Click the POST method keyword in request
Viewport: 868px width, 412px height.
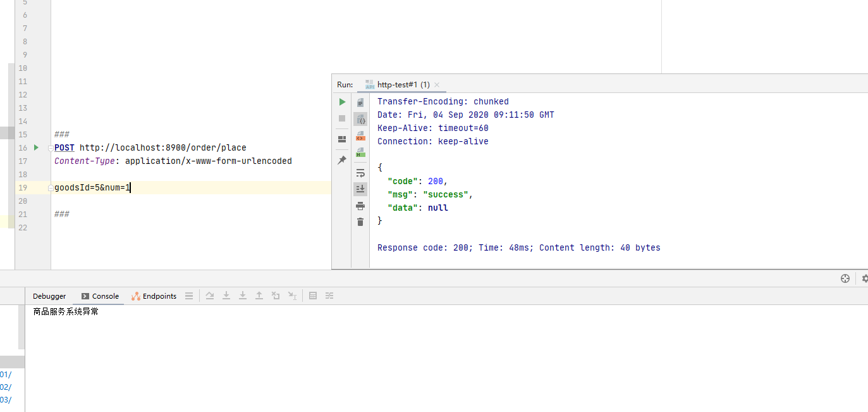coord(64,147)
